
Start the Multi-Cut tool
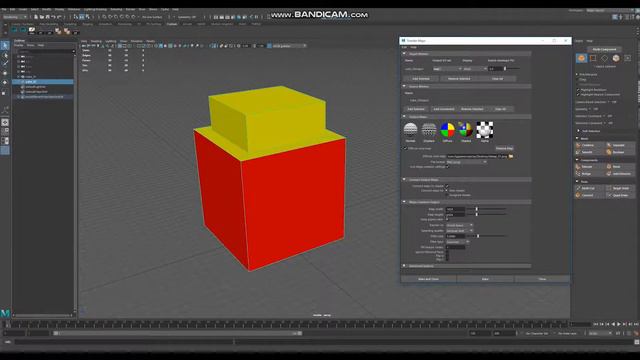589,188
